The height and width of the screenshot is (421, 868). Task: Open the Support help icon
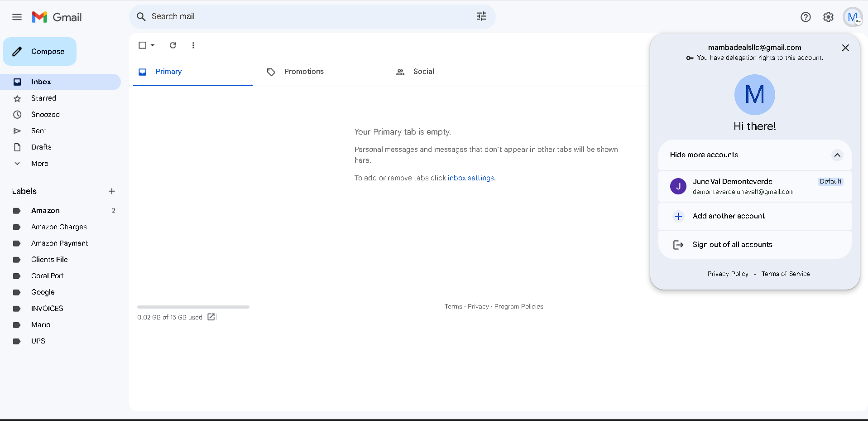pos(806,17)
